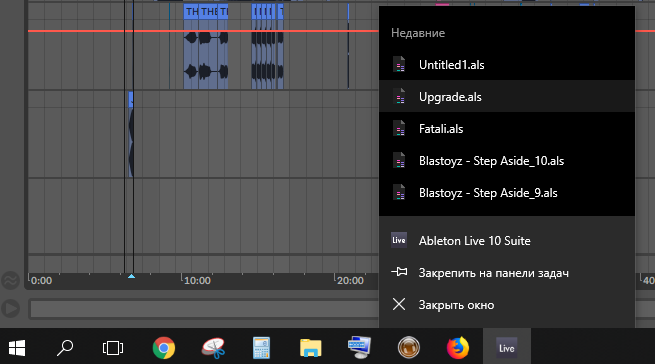Click the cyan playhead triangle on the time ruler
The image size is (655, 364).
[131, 276]
